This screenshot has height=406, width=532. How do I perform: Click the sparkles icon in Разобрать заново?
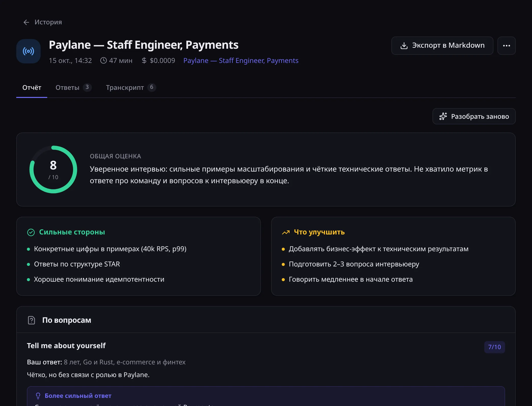click(443, 116)
